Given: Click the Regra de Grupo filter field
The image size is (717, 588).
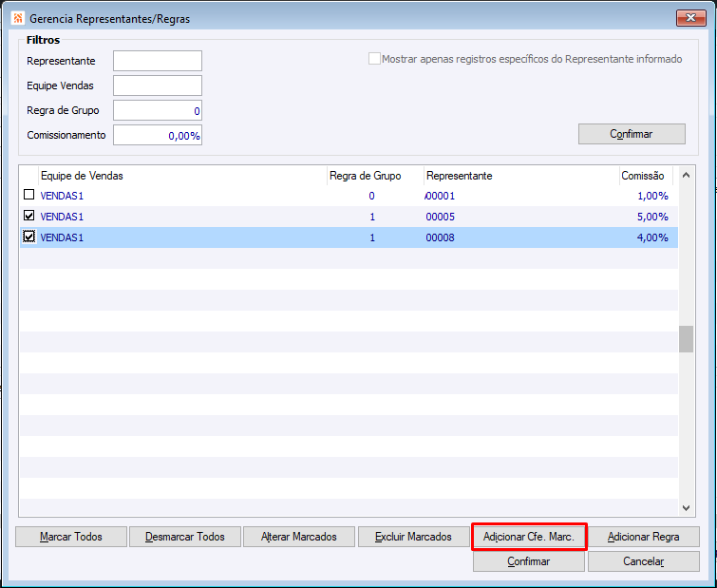Looking at the screenshot, I should click(158, 110).
